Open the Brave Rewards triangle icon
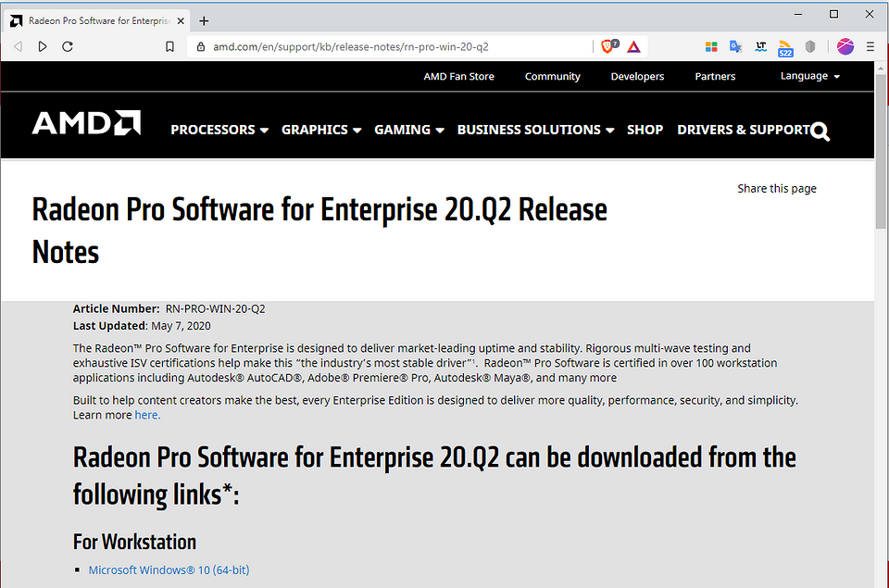 pyautogui.click(x=633, y=46)
